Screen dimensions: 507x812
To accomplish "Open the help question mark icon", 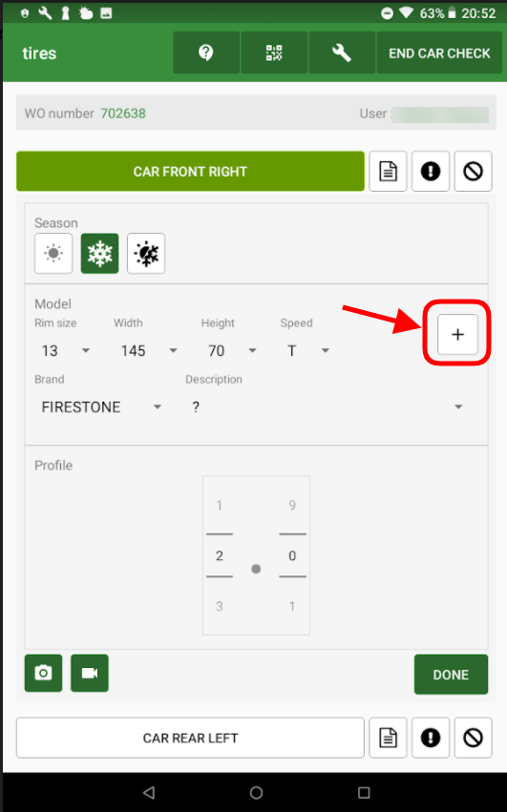I will [206, 52].
